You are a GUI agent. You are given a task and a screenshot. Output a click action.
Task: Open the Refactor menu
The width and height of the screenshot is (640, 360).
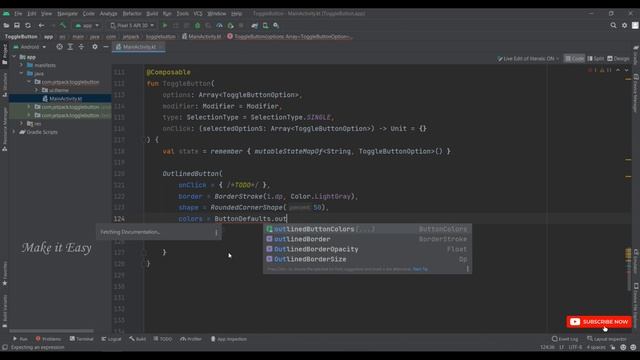(132, 13)
